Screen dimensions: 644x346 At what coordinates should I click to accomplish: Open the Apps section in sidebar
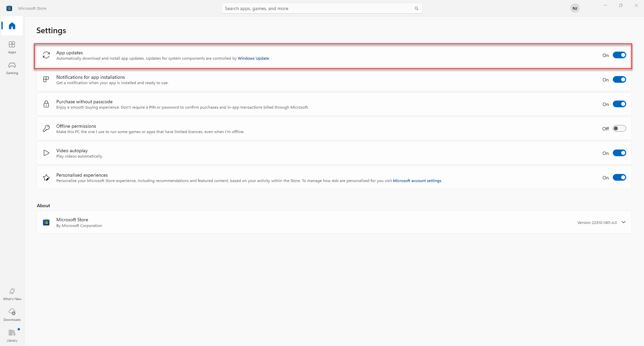(12, 47)
